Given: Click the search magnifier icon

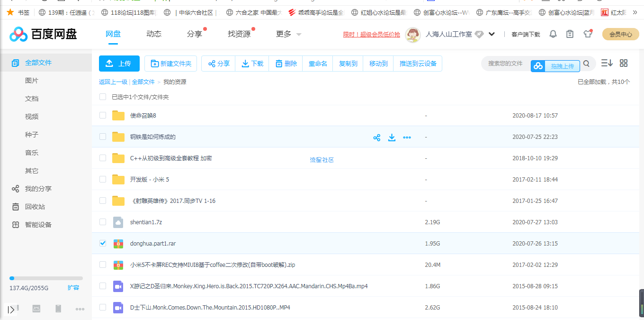Looking at the screenshot, I should pos(586,64).
